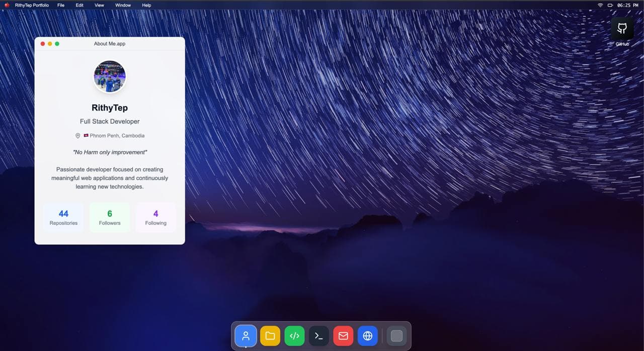The width and height of the screenshot is (644, 351).
Task: Click the location pin icon near Phnom Penh
Action: pyautogui.click(x=77, y=135)
